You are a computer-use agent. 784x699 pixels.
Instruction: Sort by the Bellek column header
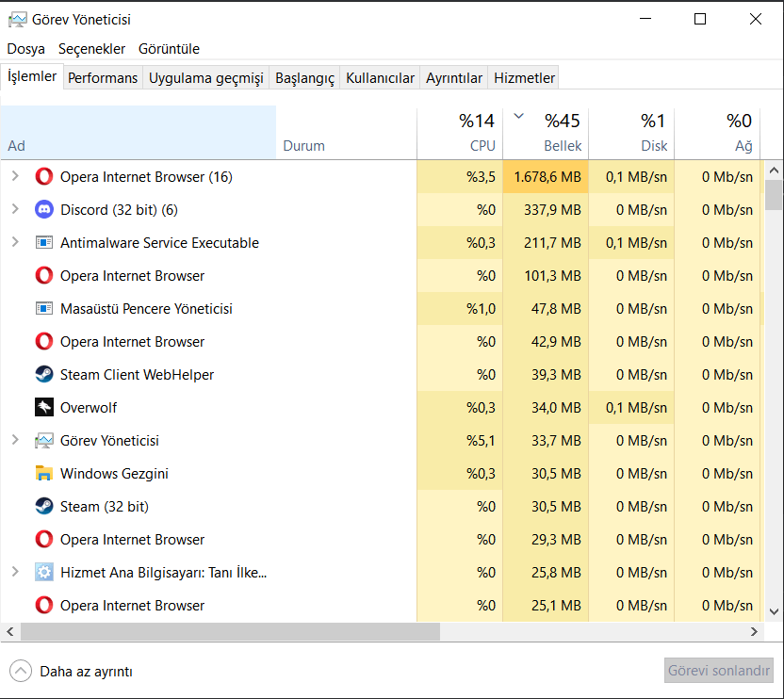click(546, 133)
